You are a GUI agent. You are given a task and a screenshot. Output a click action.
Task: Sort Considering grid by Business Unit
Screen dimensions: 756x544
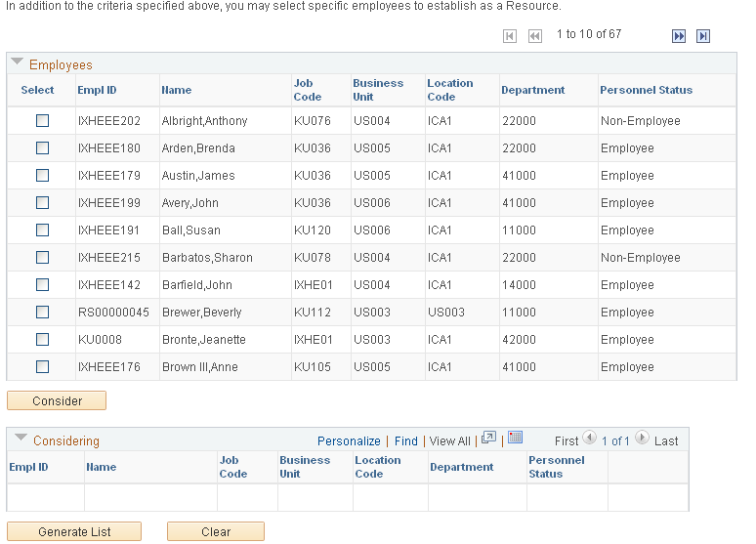pyautogui.click(x=305, y=467)
